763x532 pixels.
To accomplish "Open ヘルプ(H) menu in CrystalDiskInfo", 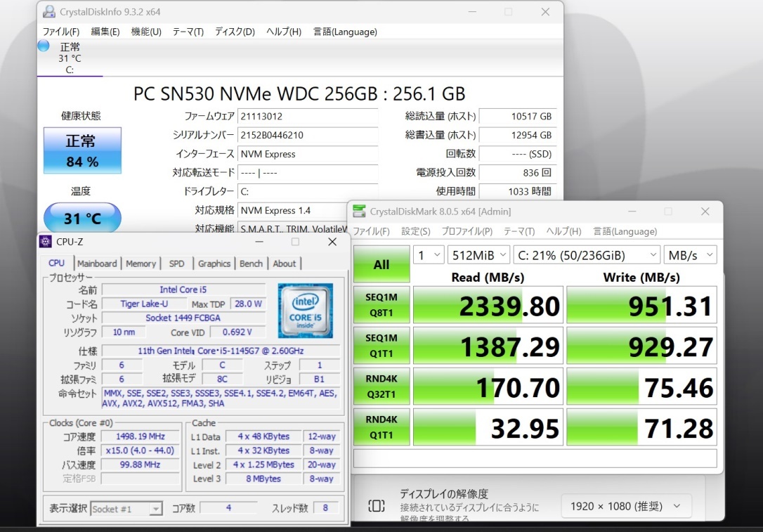I will point(284,32).
